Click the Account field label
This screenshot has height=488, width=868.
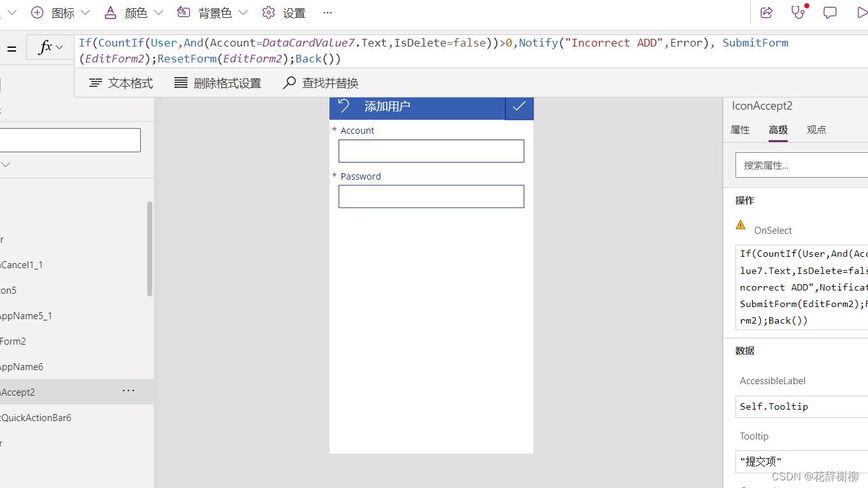(358, 131)
